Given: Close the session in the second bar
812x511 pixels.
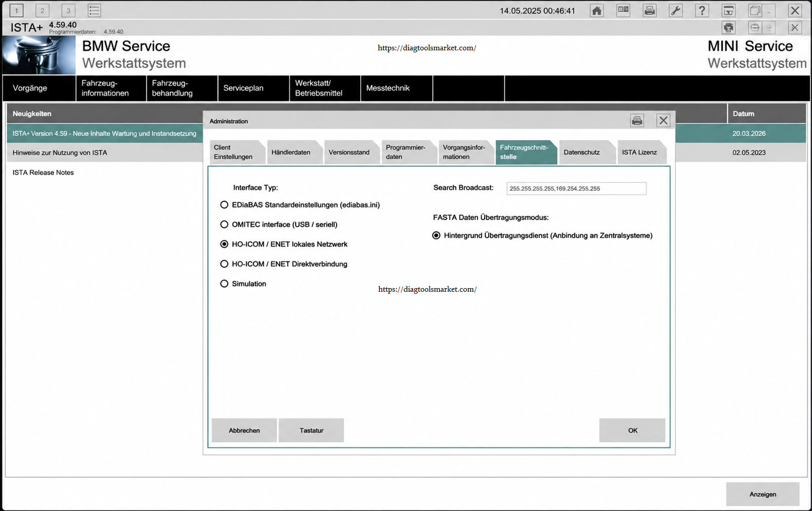Looking at the screenshot, I should [795, 28].
